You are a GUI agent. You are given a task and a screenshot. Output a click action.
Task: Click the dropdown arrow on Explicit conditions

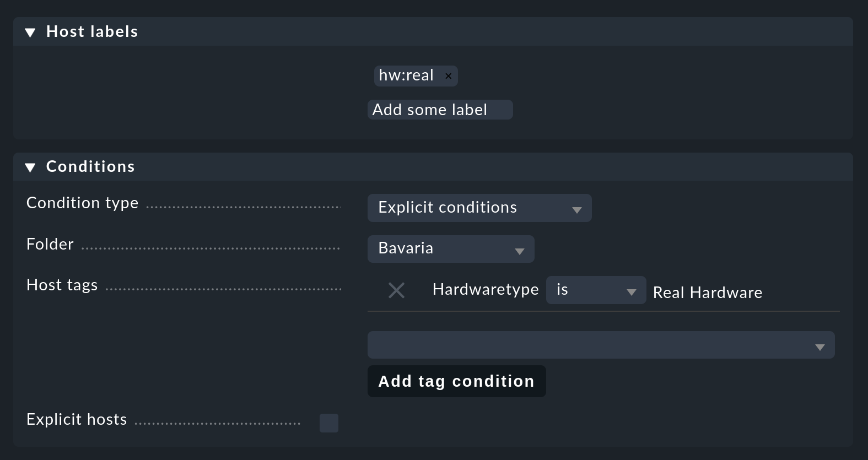tap(576, 209)
